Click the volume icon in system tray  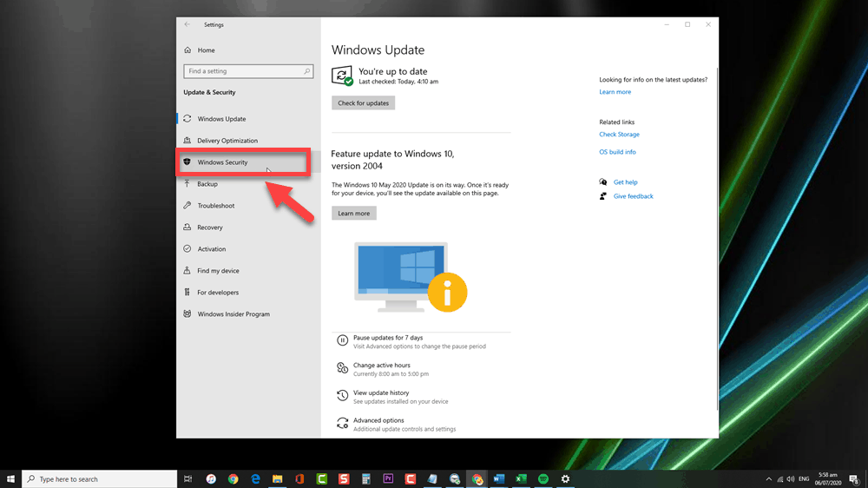click(x=791, y=479)
